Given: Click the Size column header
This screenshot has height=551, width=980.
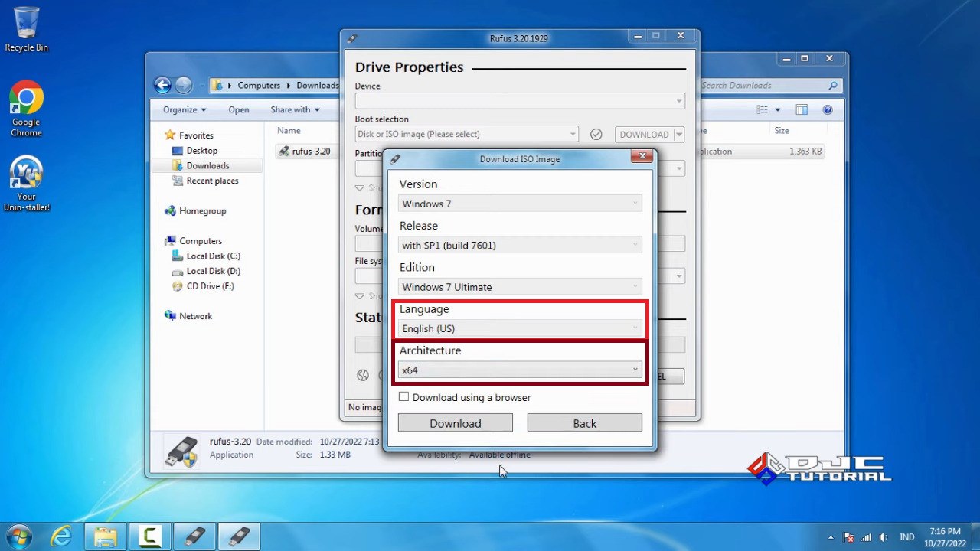Looking at the screenshot, I should (782, 131).
